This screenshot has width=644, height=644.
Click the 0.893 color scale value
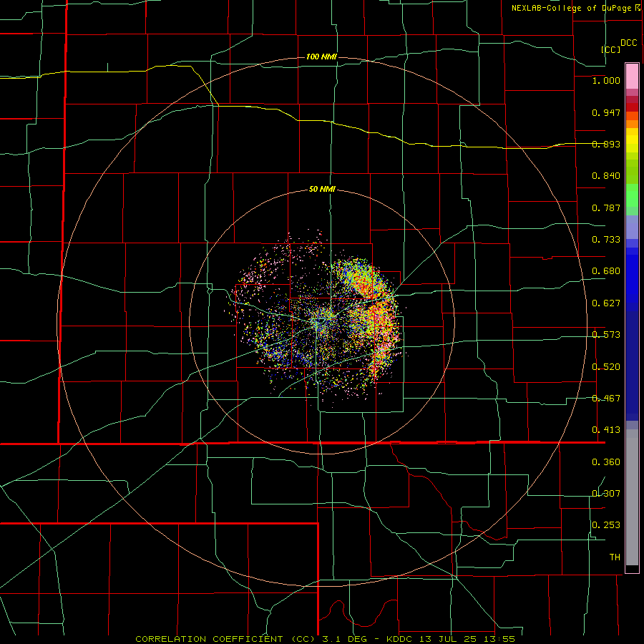(606, 144)
